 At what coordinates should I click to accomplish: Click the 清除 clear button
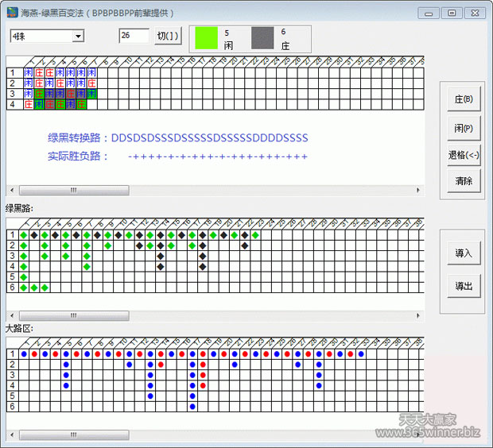pyautogui.click(x=464, y=180)
